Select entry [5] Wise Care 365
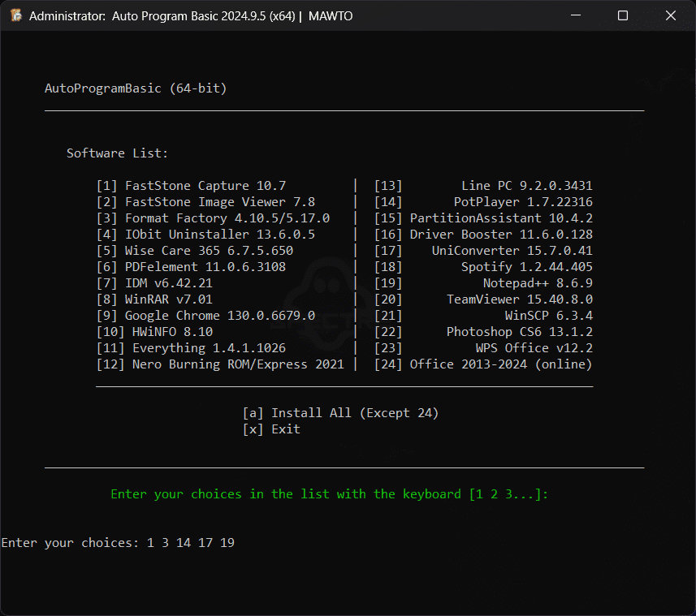The height and width of the screenshot is (616, 696). point(195,251)
